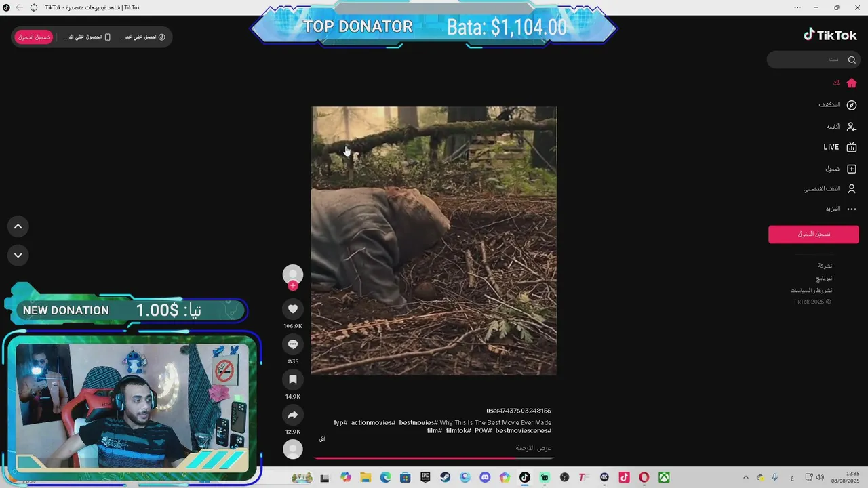Click the browser refresh icon
Viewport: 868px width, 488px height.
click(34, 7)
